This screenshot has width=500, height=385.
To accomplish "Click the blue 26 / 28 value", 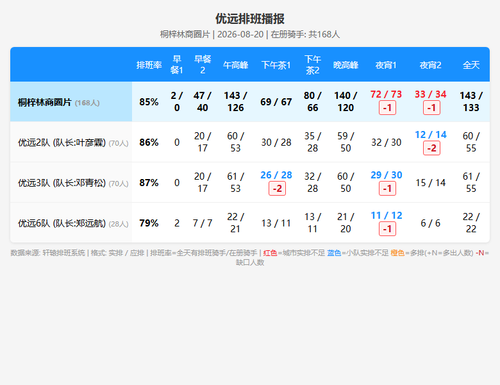I will point(276,175).
